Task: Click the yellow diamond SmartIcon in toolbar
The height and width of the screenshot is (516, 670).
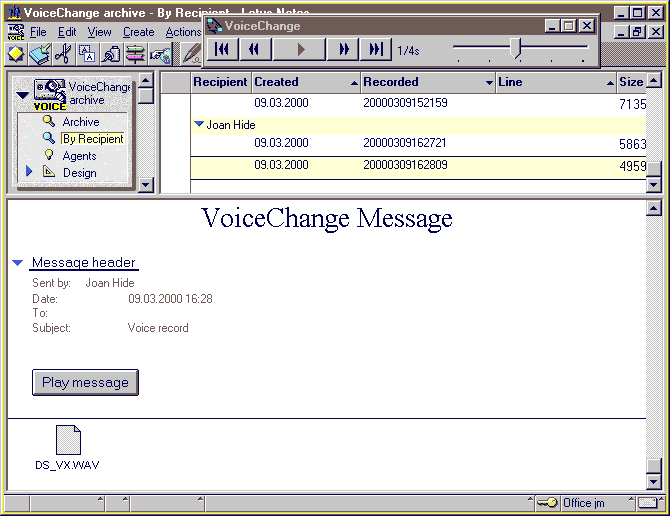Action: (16, 54)
